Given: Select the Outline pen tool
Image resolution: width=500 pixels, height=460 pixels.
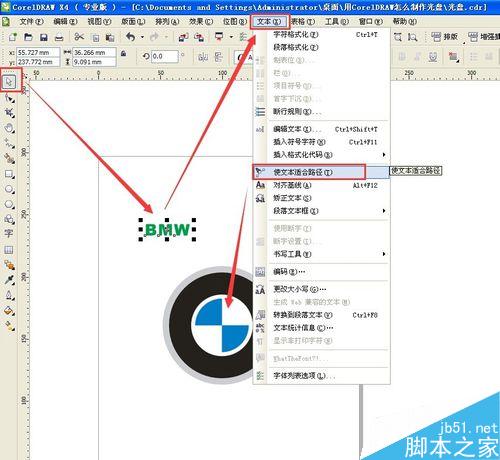Looking at the screenshot, I should click(x=9, y=295).
